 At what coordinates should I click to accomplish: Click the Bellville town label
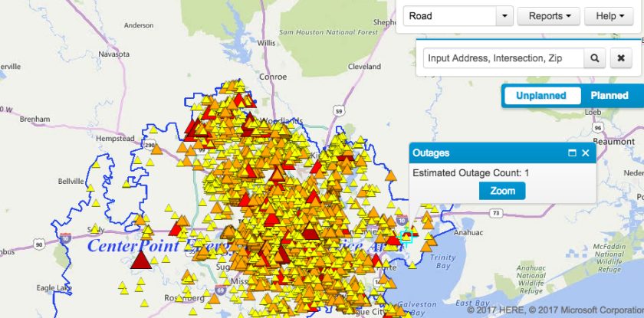(71, 181)
